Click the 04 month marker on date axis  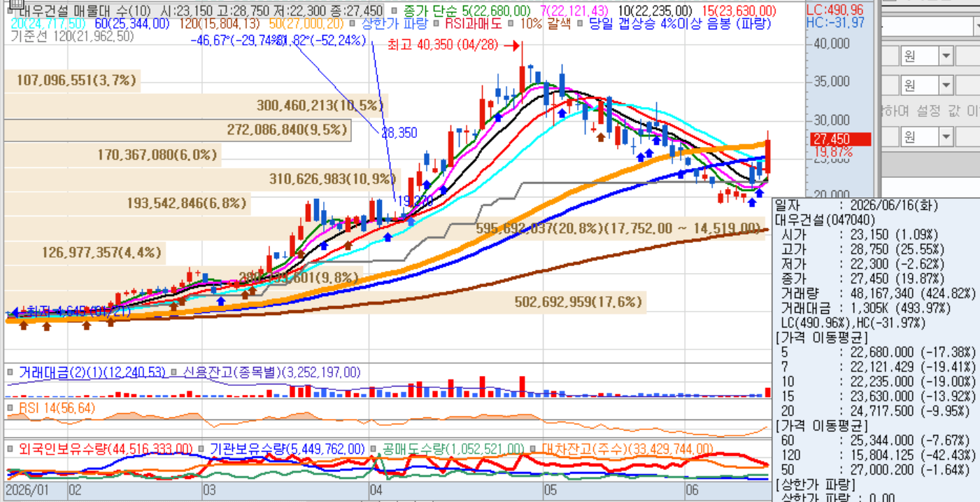[x=376, y=489]
